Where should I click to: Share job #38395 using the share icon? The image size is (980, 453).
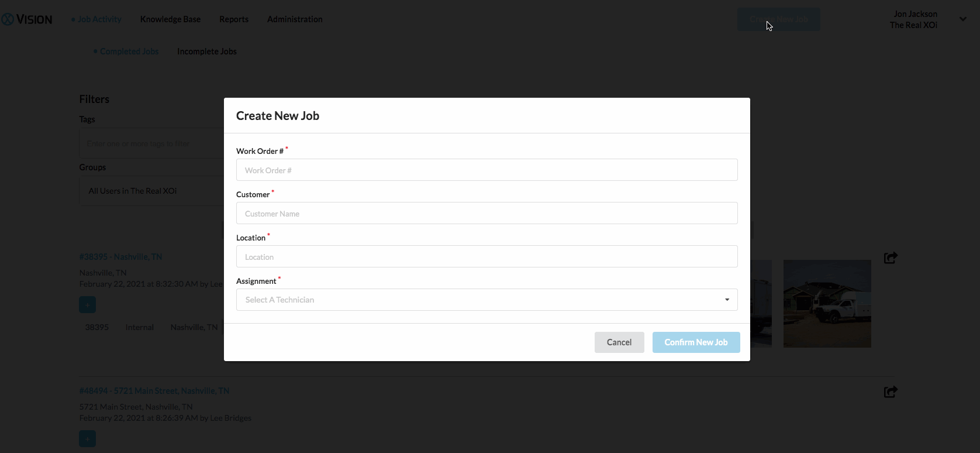(x=891, y=258)
